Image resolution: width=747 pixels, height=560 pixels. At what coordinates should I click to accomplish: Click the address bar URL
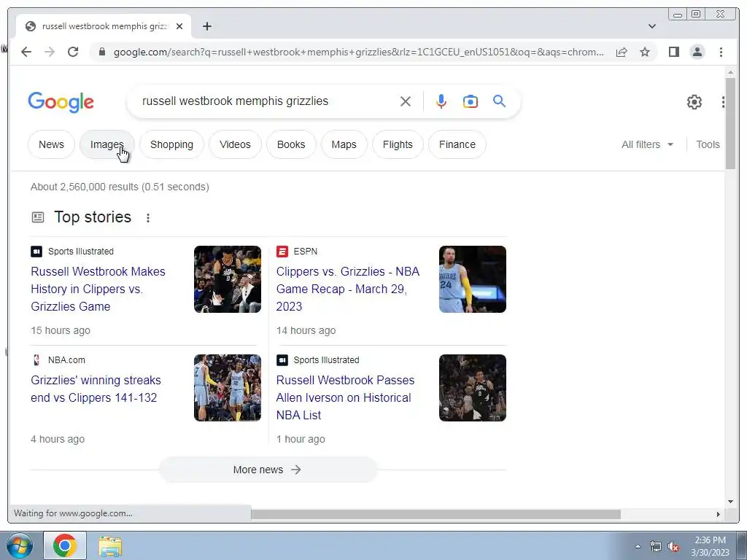(358, 52)
